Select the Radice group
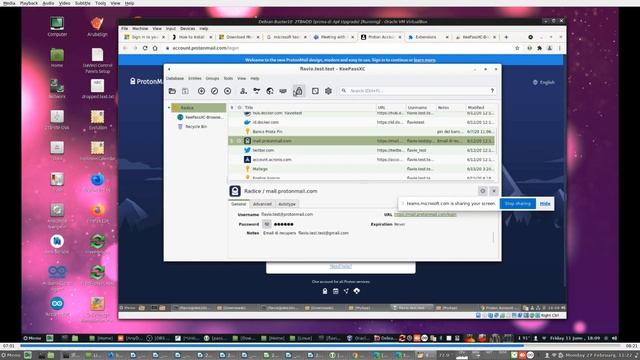Image resolution: width=640 pixels, height=360 pixels. [x=199, y=107]
